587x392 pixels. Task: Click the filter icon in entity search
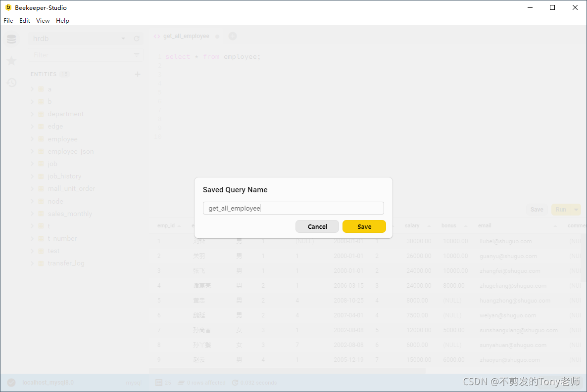[137, 55]
